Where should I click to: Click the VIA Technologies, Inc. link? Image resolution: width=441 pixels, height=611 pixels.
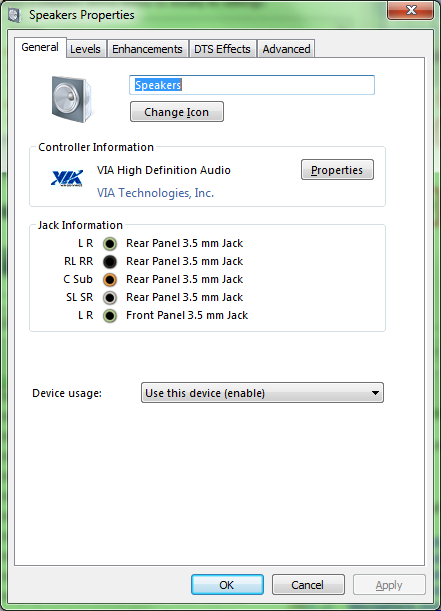pos(155,193)
